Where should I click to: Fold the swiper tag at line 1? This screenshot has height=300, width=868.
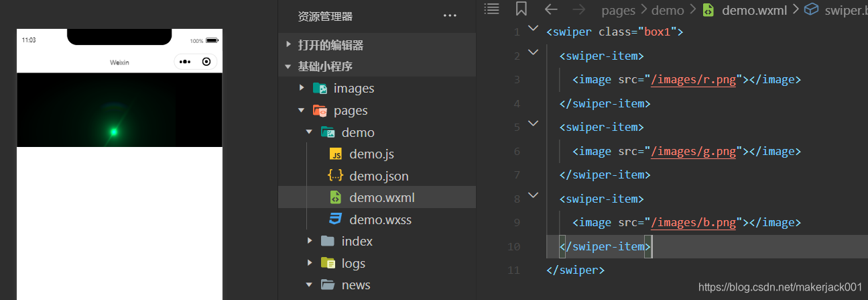pos(533,28)
